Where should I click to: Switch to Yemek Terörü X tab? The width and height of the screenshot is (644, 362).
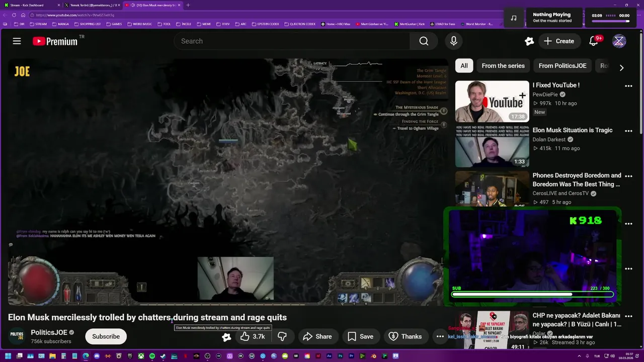93,5
